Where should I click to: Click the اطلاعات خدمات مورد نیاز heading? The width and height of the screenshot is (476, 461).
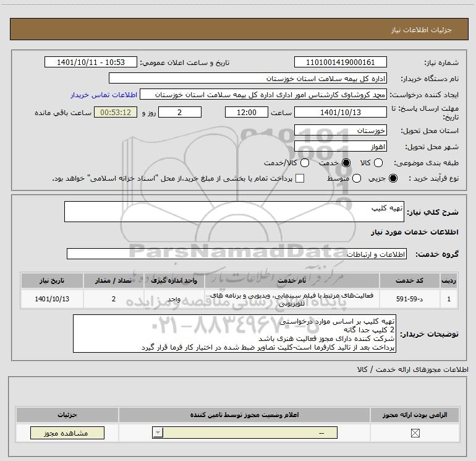(x=414, y=232)
